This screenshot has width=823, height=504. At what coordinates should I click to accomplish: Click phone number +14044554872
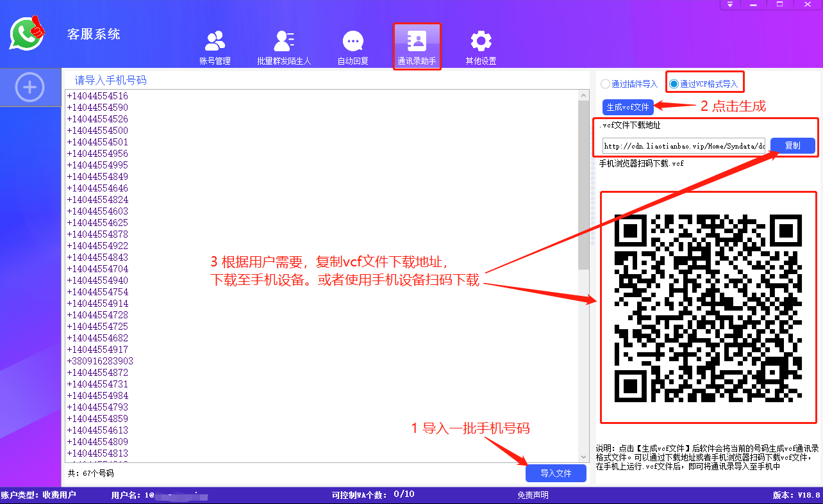pos(97,373)
